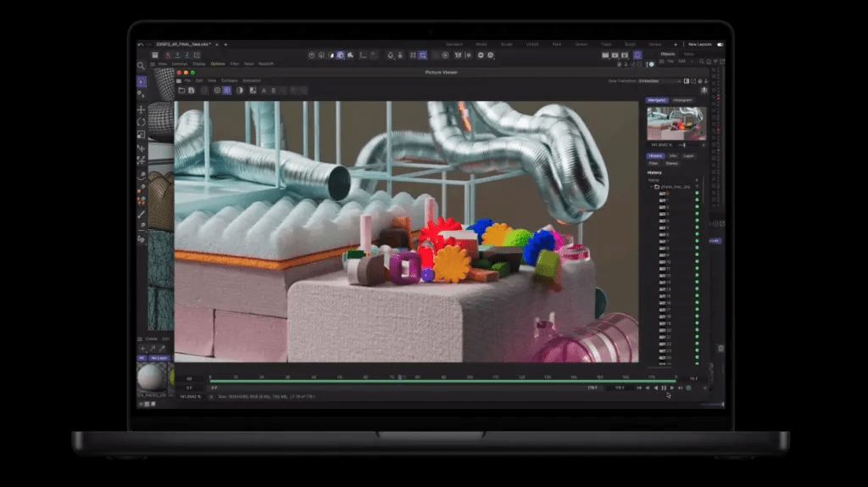868x487 pixels.
Task: Open the Create menu in material manager
Action: [x=151, y=339]
